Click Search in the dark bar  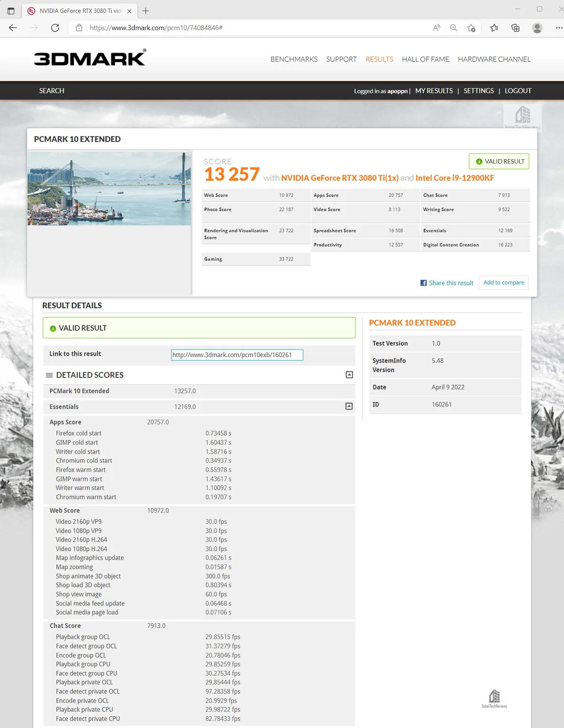52,91
